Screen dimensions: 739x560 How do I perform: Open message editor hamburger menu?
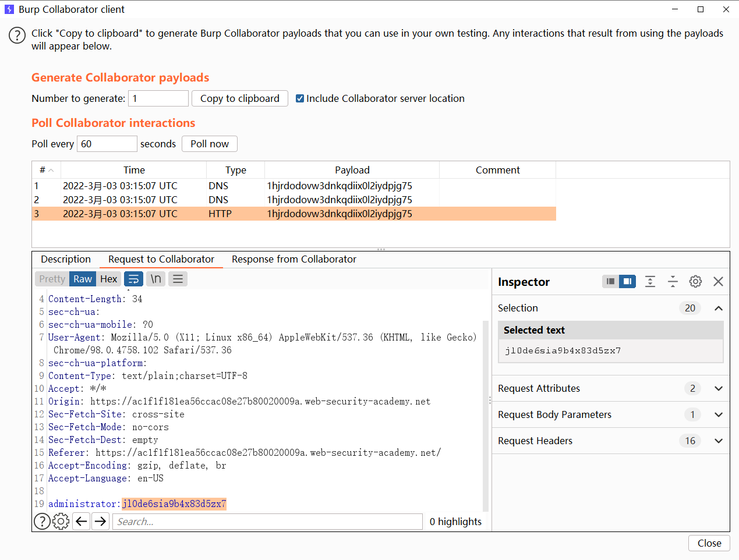(178, 279)
